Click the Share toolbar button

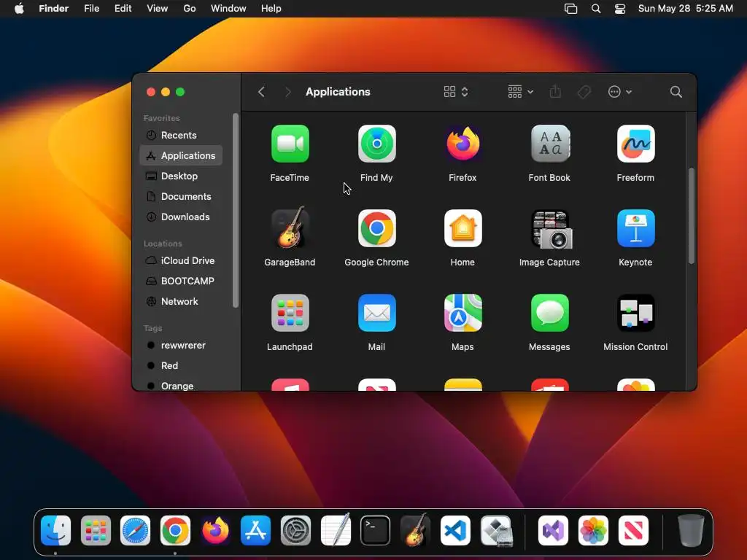555,91
